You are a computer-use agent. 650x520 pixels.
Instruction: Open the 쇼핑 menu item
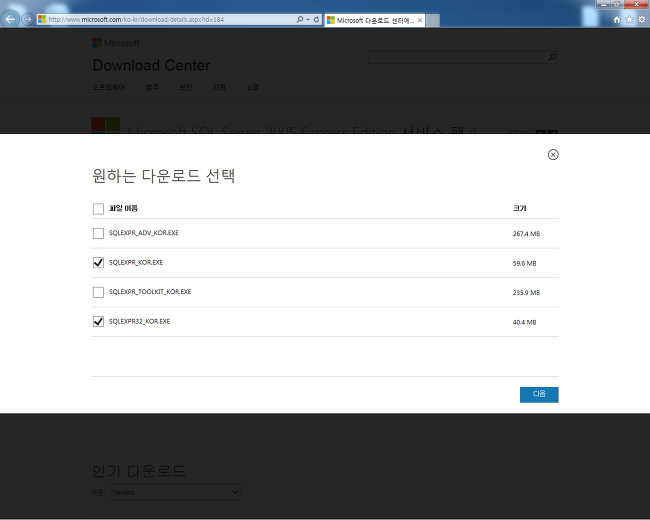[253, 87]
